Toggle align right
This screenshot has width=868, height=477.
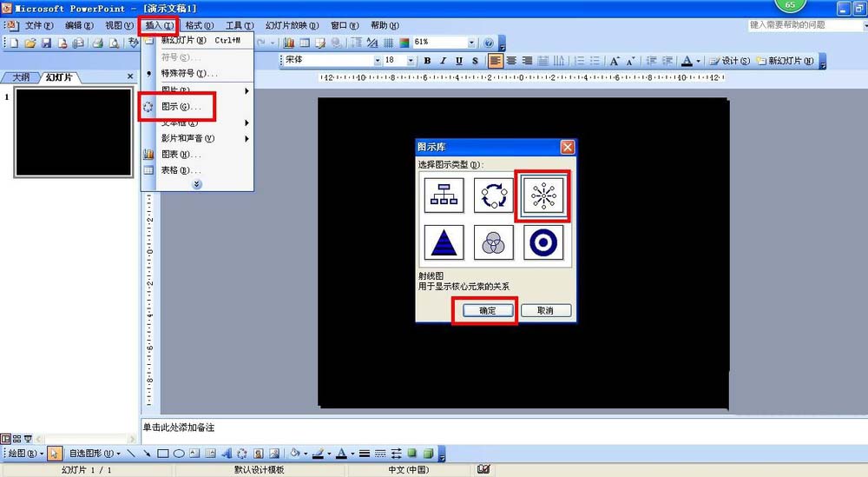click(528, 61)
